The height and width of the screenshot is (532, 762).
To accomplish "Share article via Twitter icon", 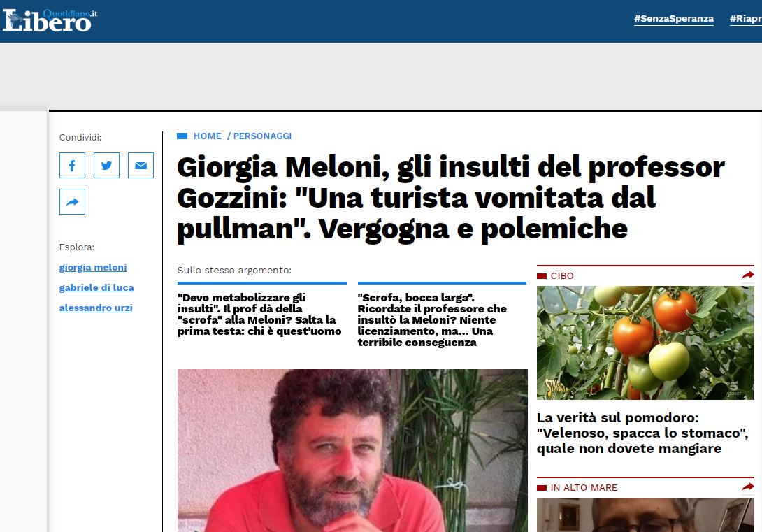I will [x=106, y=165].
